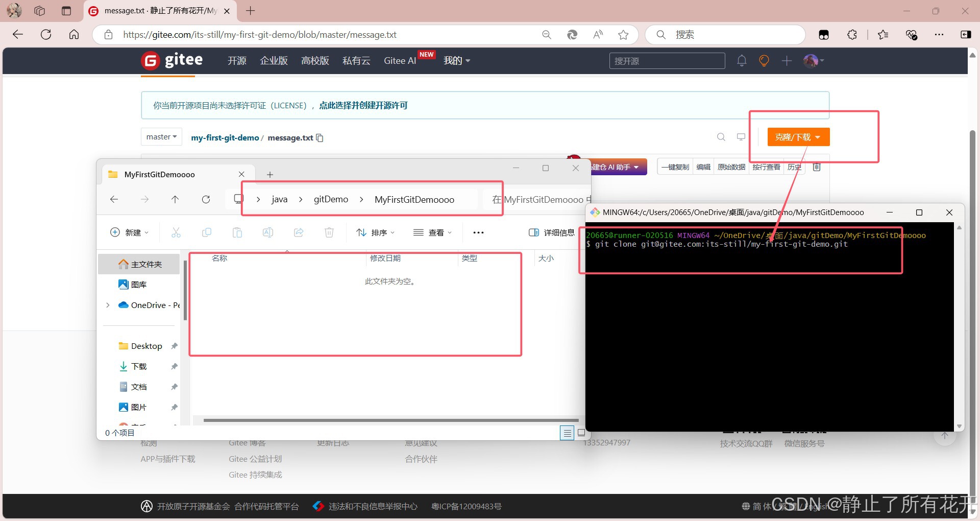The image size is (980, 521).
Task: Switch Explorer to details view layout icon
Action: (x=567, y=433)
